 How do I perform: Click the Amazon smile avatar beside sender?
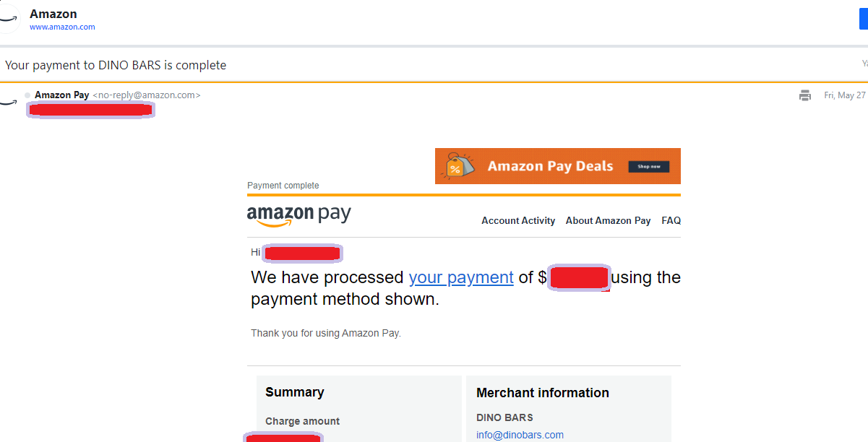click(8, 101)
